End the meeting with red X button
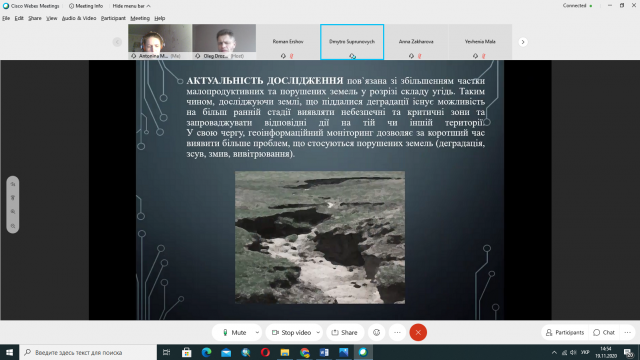The width and height of the screenshot is (640, 360). [x=418, y=333]
